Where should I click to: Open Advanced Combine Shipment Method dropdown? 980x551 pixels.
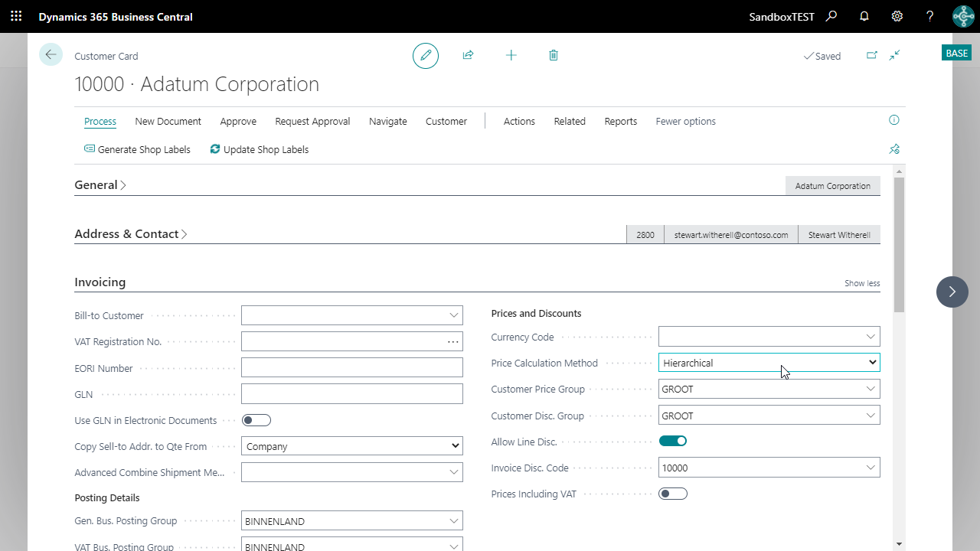[x=454, y=472]
